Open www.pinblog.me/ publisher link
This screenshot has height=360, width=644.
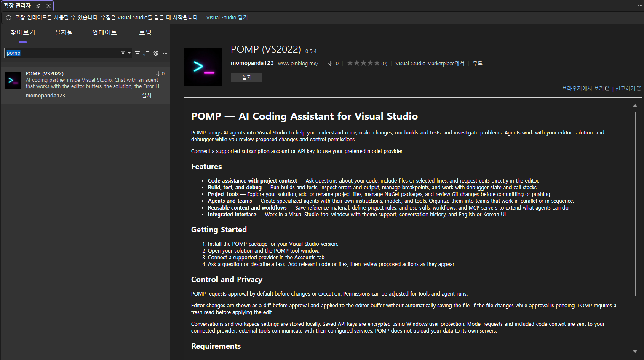[298, 64]
